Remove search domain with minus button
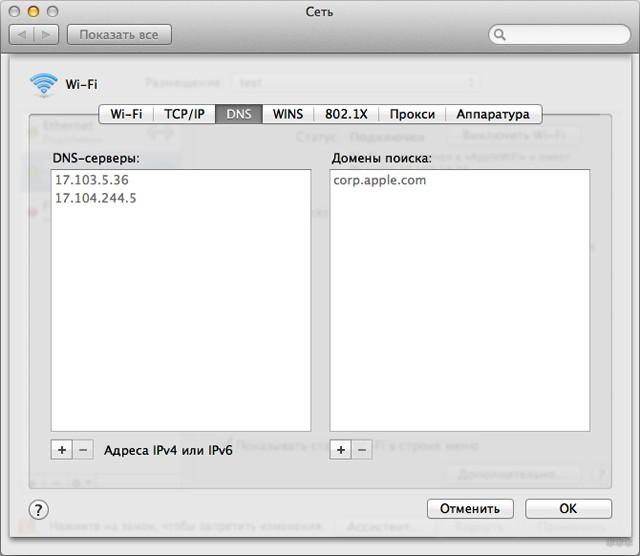This screenshot has height=556, width=640. point(362,450)
